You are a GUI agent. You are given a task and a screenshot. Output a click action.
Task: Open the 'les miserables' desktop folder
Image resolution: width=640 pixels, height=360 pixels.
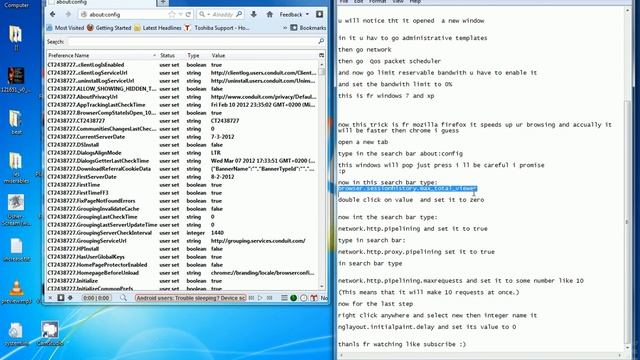tap(16, 167)
